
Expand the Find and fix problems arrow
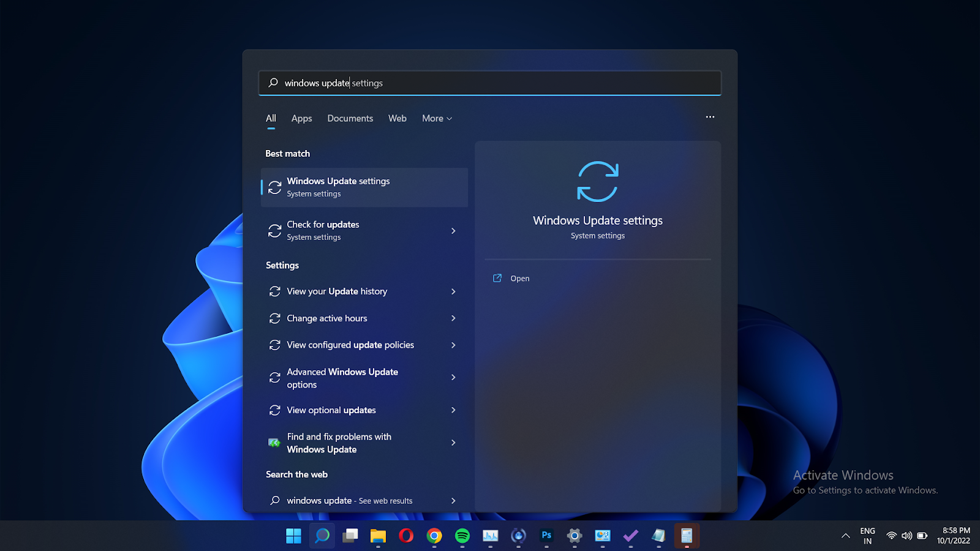click(453, 443)
